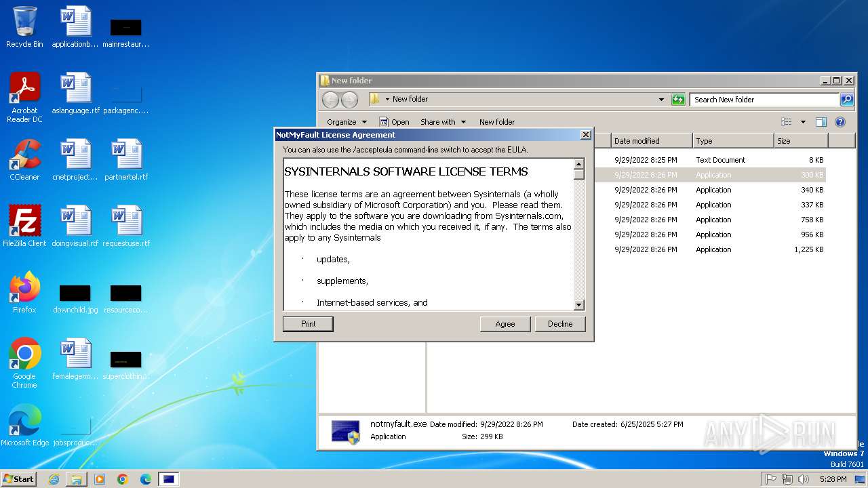Click license text scrollbar down arrow
The width and height of the screenshot is (868, 488).
(x=579, y=305)
